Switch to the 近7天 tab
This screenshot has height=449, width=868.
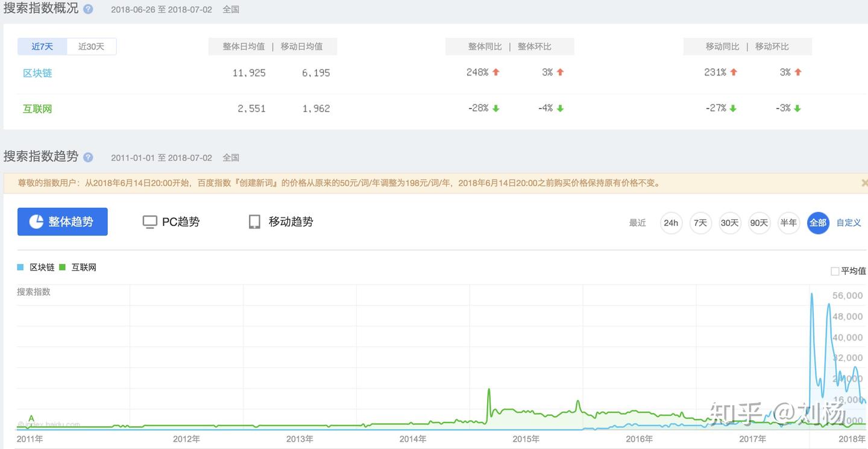tap(42, 46)
